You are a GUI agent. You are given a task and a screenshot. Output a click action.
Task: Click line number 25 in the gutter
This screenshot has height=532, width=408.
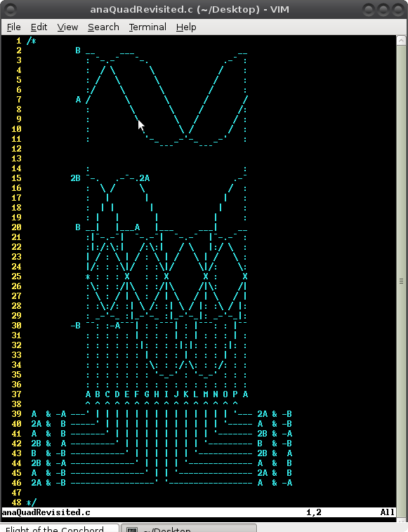16,277
